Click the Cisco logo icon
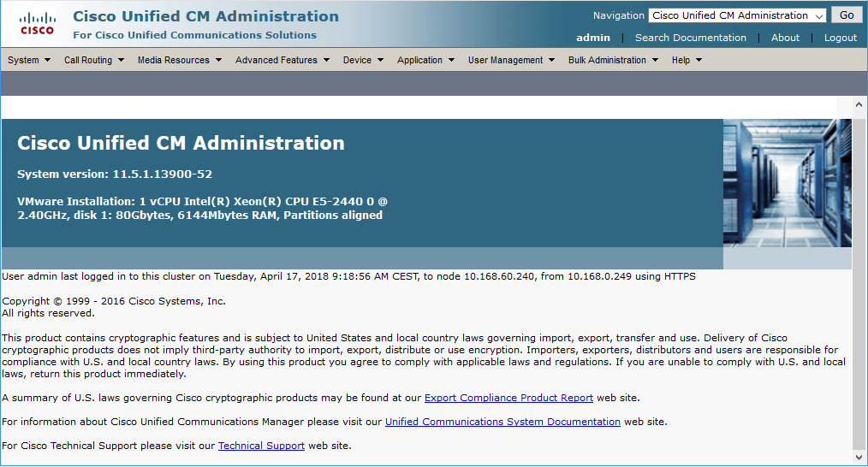Screen dimensions: 868x467 click(37, 24)
